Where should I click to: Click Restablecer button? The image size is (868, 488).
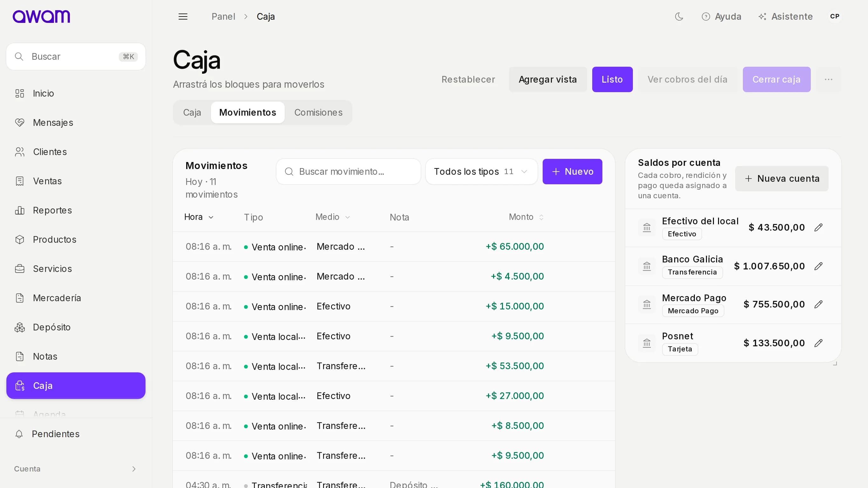[x=468, y=79]
